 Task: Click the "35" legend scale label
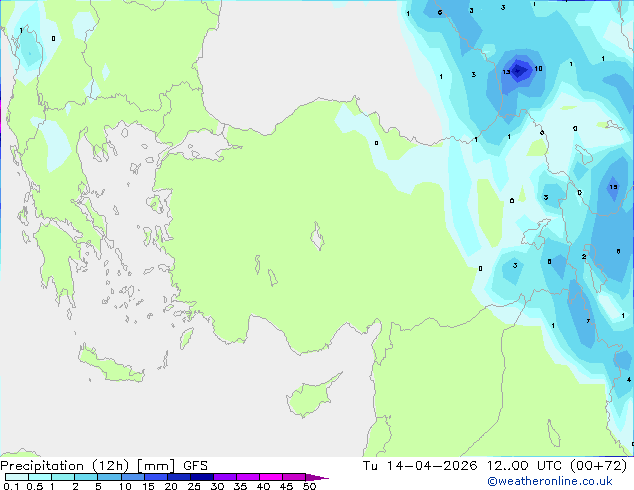click(x=240, y=486)
